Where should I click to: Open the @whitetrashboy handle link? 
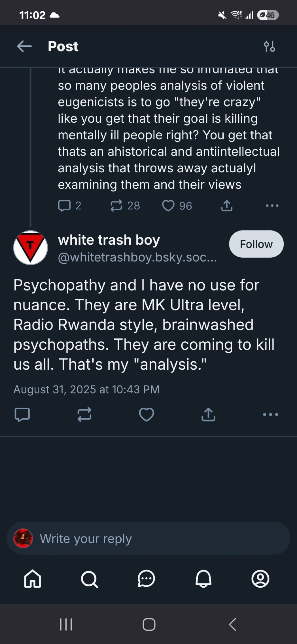tap(137, 257)
